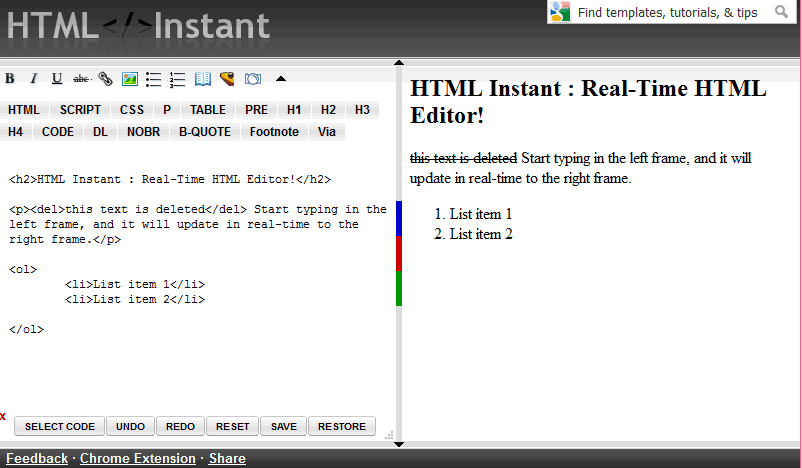Click the open book icon
Screen dimensions: 802x468
click(203, 79)
